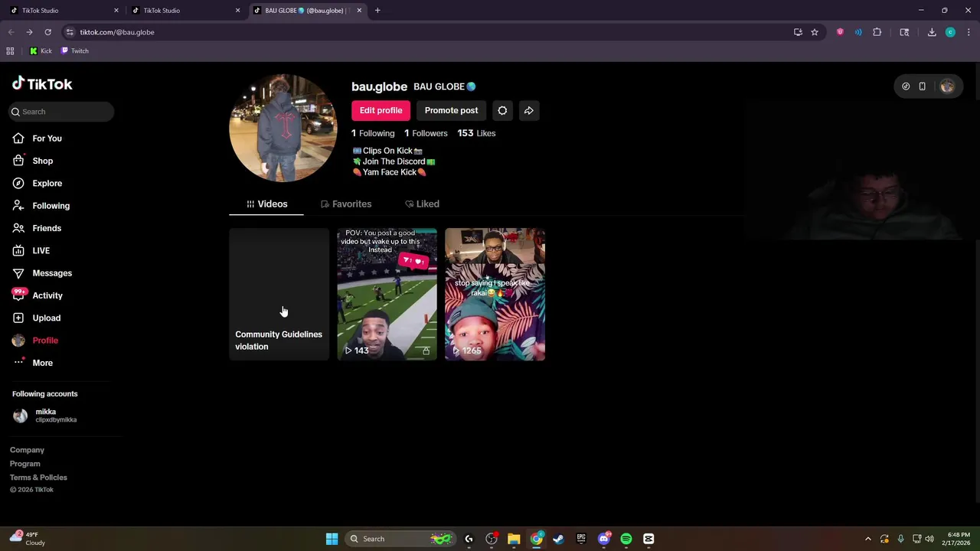Open OBS Studio from the taskbar

(492, 539)
